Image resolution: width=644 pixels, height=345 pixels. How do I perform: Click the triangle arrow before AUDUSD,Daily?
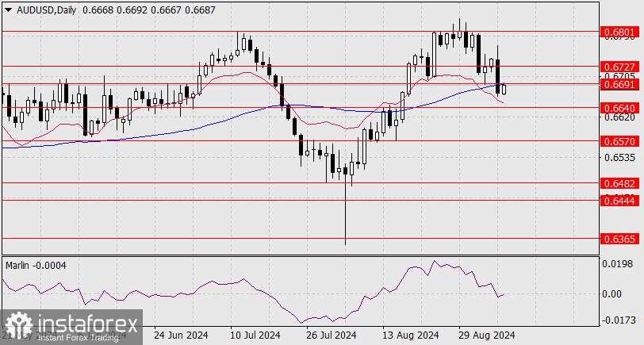point(10,10)
